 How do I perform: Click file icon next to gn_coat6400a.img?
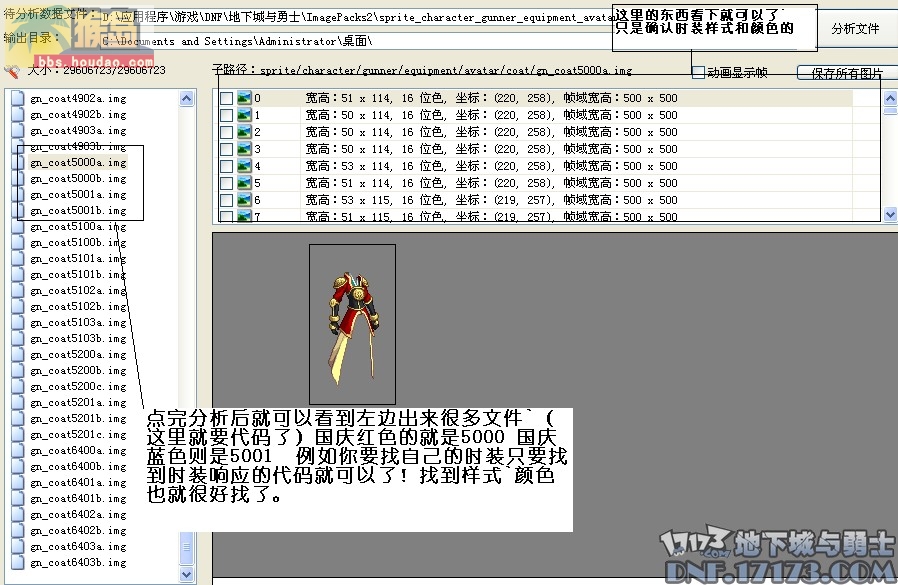pos(18,451)
